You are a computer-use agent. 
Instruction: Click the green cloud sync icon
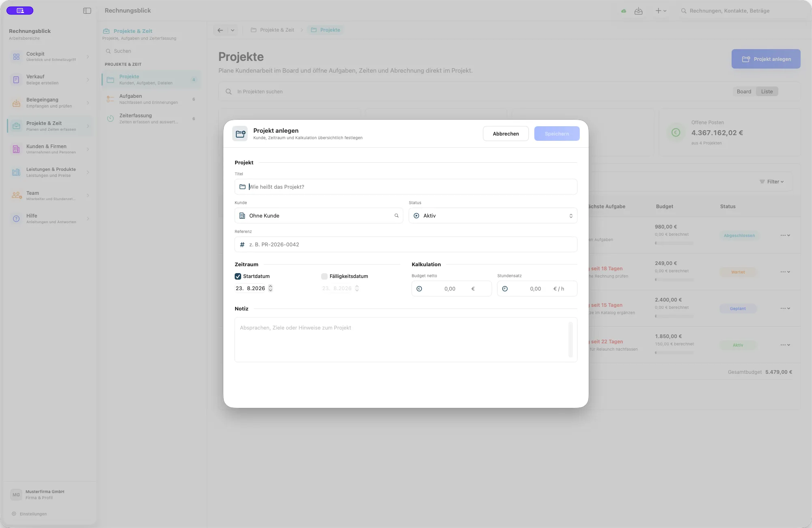624,11
